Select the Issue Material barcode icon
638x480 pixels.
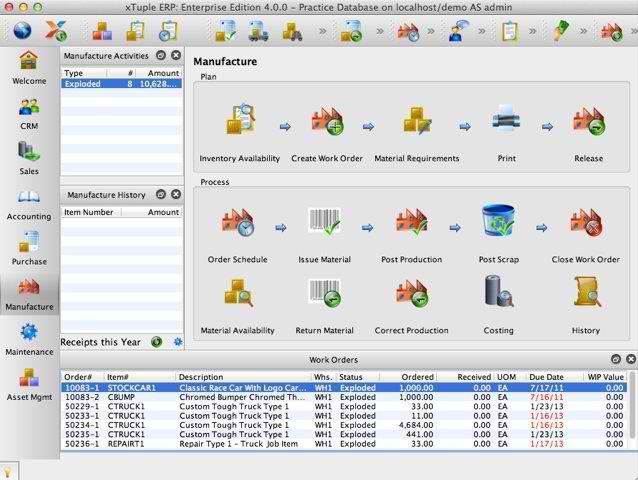[x=324, y=222]
